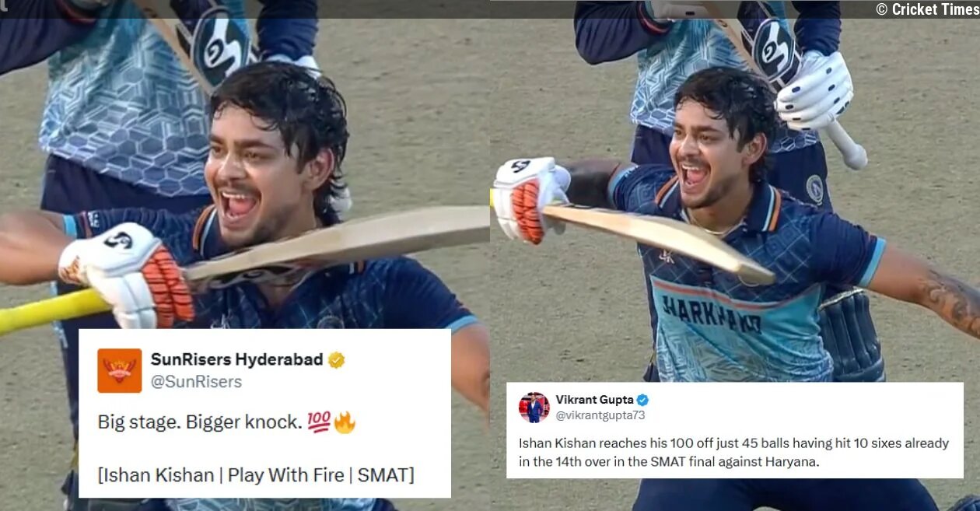The image size is (980, 511).
Task: Click the 100 points emoji in SunRisers tweet
Action: click(319, 422)
